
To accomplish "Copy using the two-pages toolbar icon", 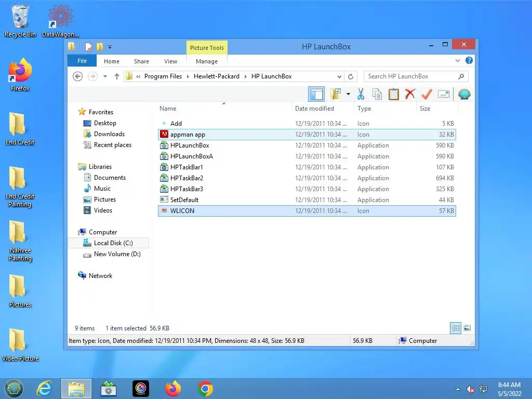I will (x=377, y=94).
